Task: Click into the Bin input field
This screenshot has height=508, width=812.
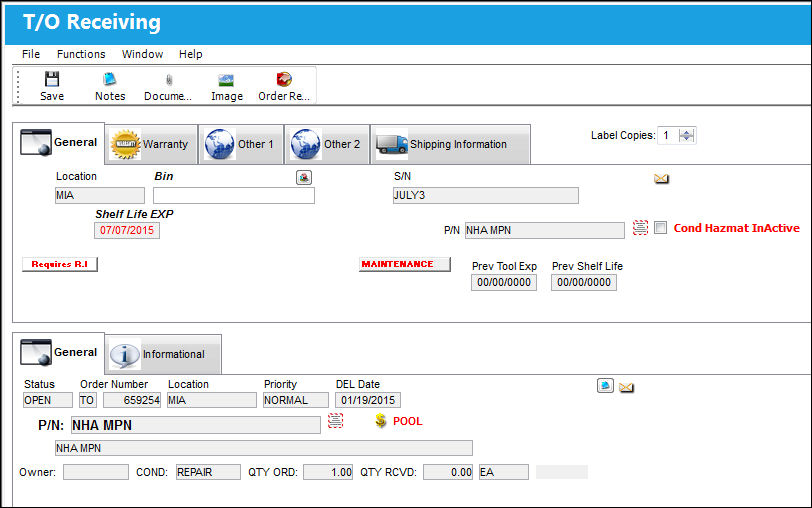Action: [x=234, y=196]
